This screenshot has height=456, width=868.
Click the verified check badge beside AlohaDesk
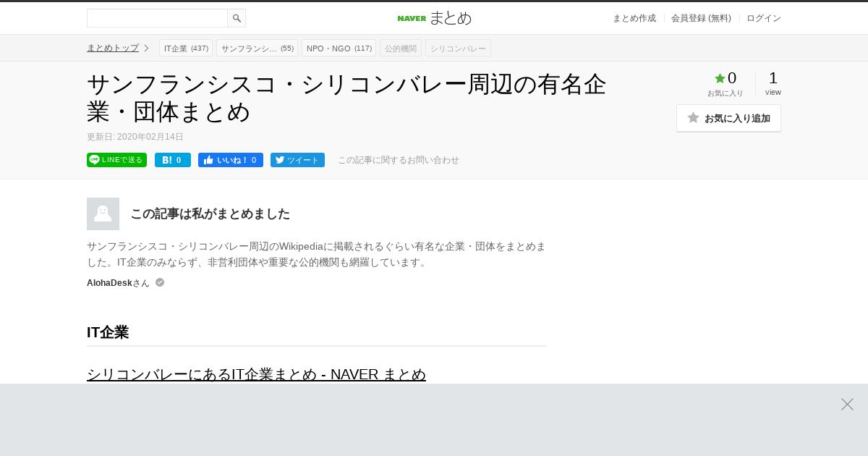(x=160, y=282)
